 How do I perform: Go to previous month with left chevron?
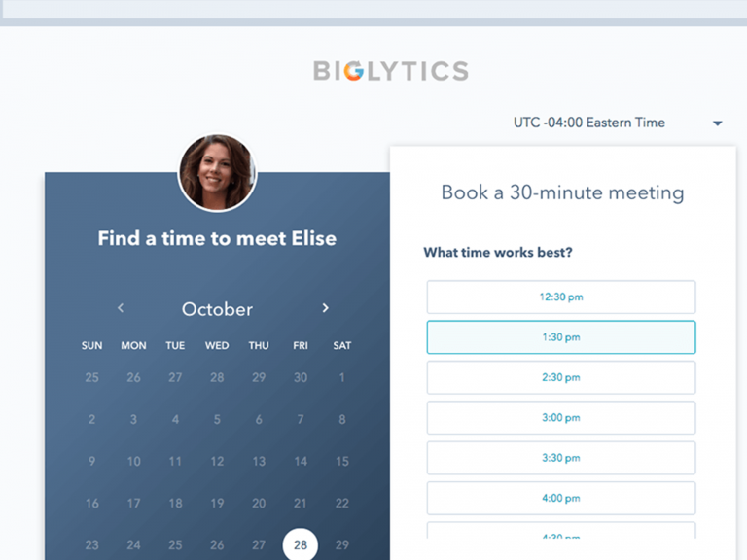pos(121,308)
